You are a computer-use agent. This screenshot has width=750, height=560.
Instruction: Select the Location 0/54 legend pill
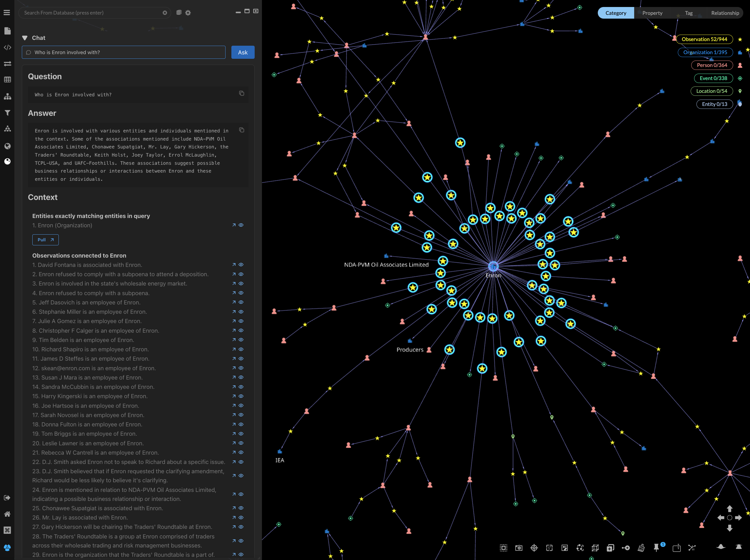(712, 91)
